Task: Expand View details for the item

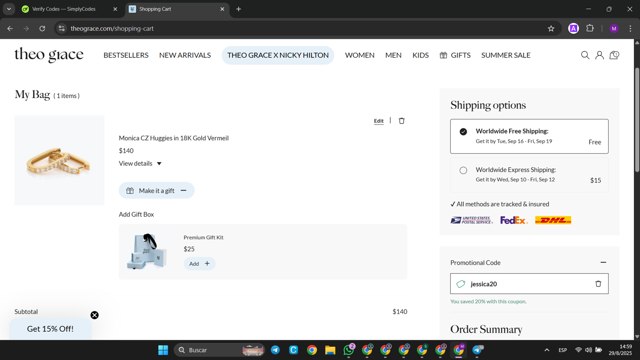Action: (140, 163)
